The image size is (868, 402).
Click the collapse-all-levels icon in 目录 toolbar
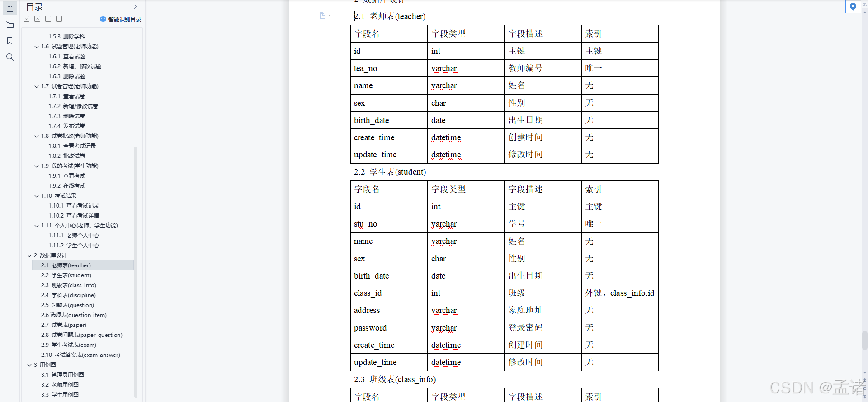point(38,19)
